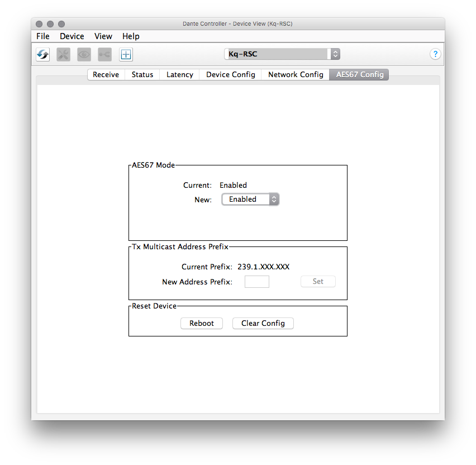Focus the New Address Prefix input field
Image resolution: width=476 pixels, height=465 pixels.
click(257, 282)
